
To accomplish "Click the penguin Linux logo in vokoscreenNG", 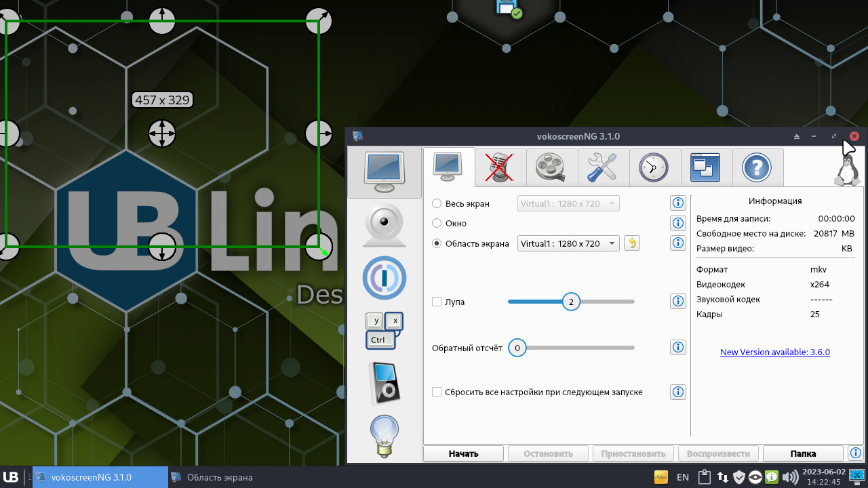I will 846,169.
